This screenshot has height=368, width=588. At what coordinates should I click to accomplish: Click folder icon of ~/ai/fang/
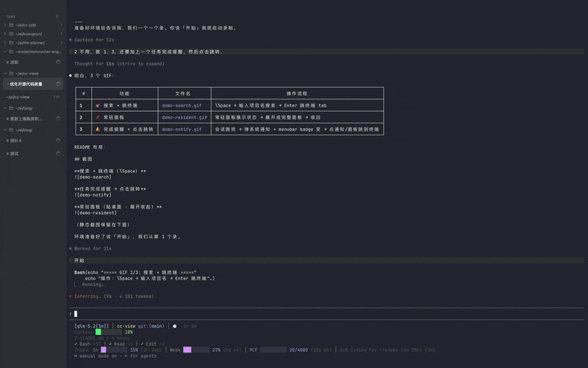(11, 108)
